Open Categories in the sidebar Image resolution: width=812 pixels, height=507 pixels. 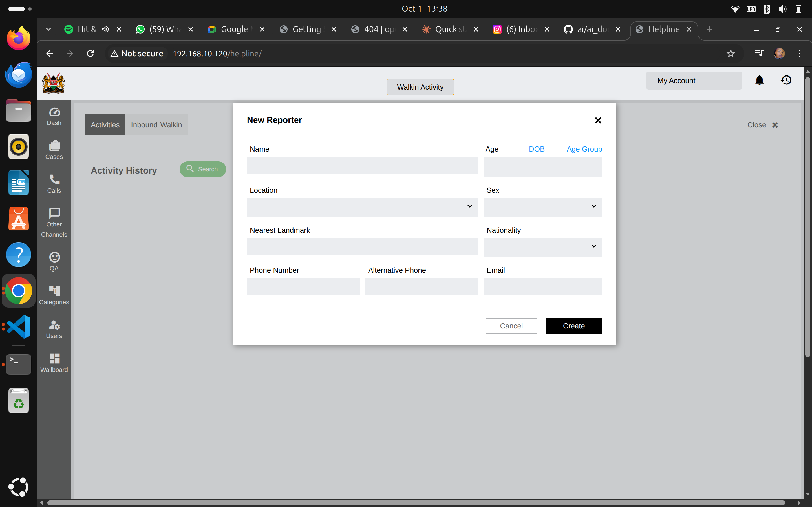tap(54, 295)
